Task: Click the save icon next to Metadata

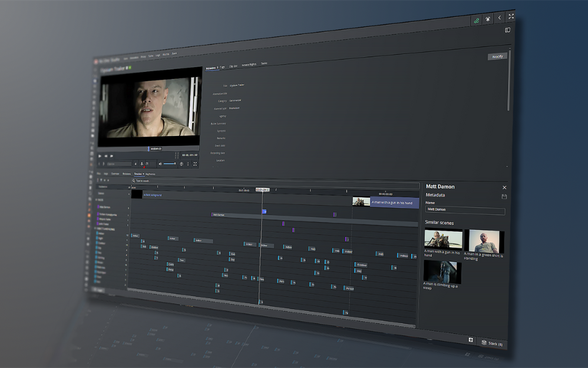Action: (x=504, y=196)
